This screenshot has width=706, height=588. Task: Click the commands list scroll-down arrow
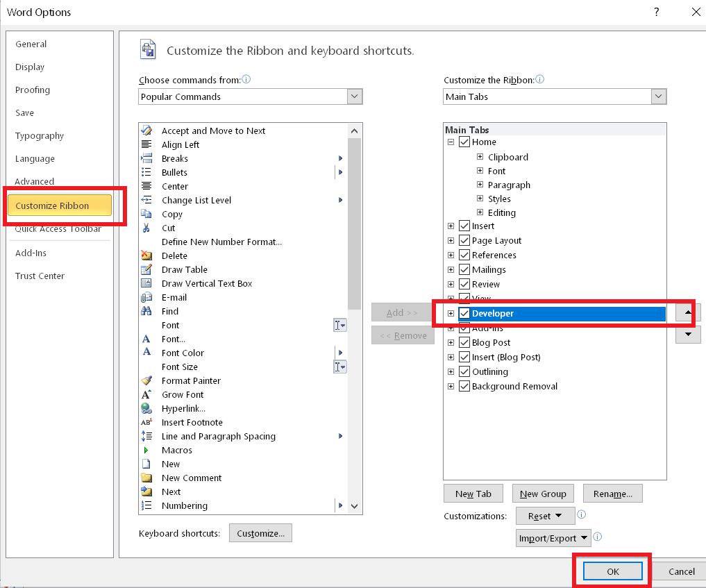point(354,506)
